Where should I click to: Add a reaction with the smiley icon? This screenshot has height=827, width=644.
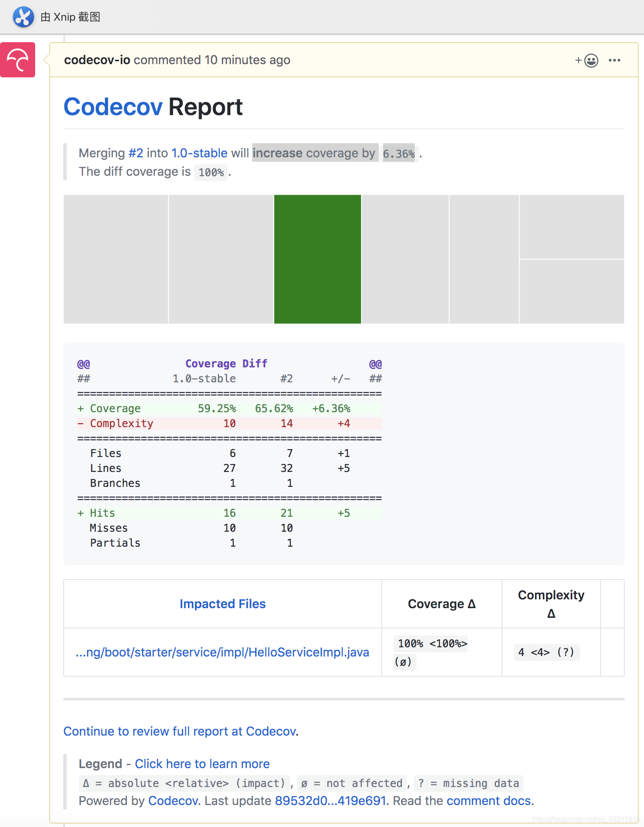587,60
